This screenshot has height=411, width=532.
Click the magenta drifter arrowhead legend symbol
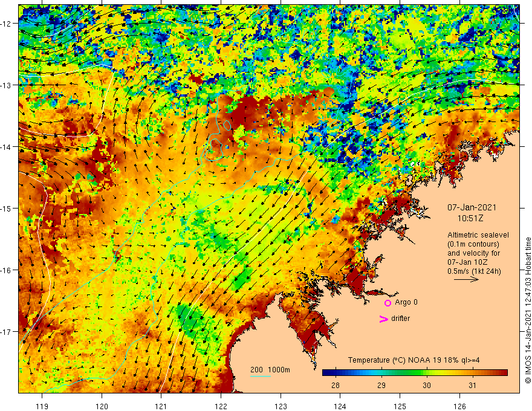(384, 319)
